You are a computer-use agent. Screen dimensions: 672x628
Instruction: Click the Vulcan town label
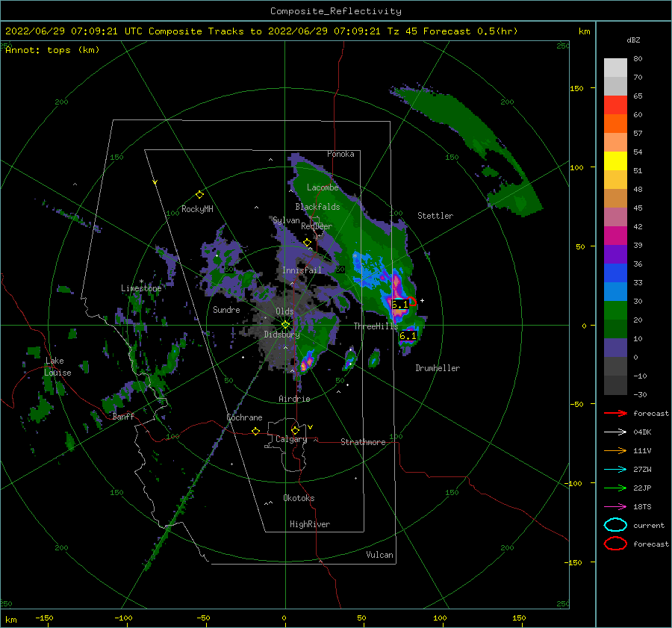(379, 555)
